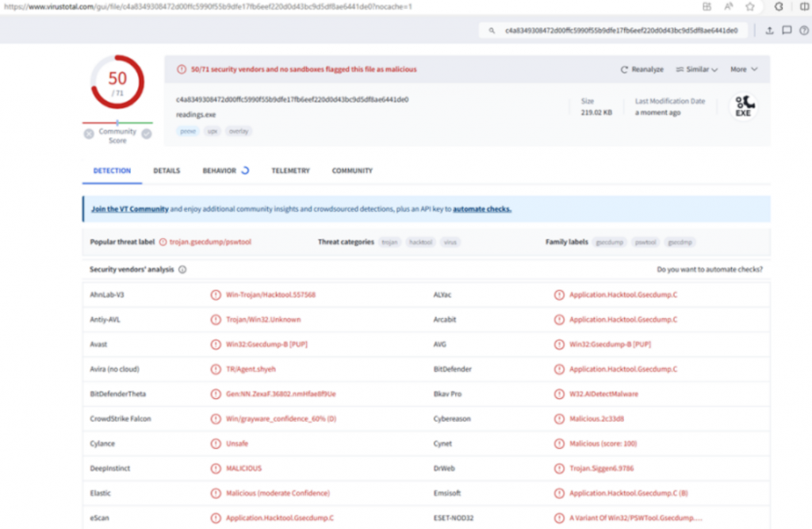Click info icon beside Security vendors' analysis
Viewport: 812px width, 529px height.
click(182, 270)
